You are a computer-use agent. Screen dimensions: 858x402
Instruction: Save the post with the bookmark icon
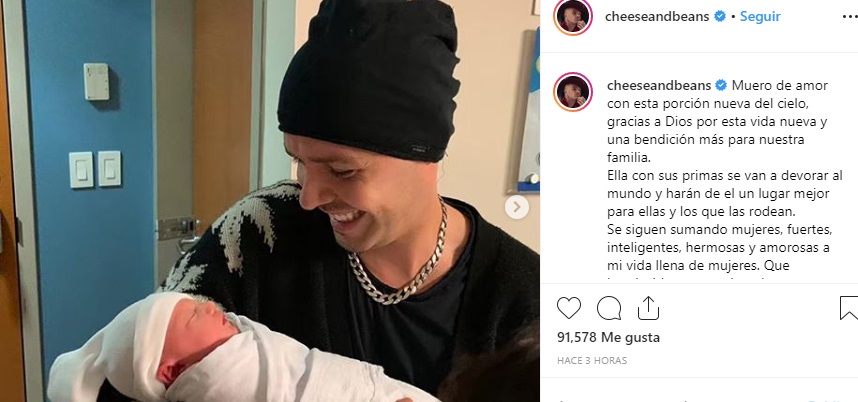[x=849, y=308]
